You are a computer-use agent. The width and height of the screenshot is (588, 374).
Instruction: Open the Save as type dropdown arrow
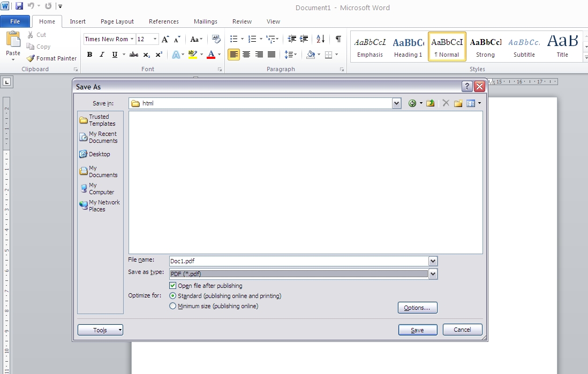tap(433, 274)
